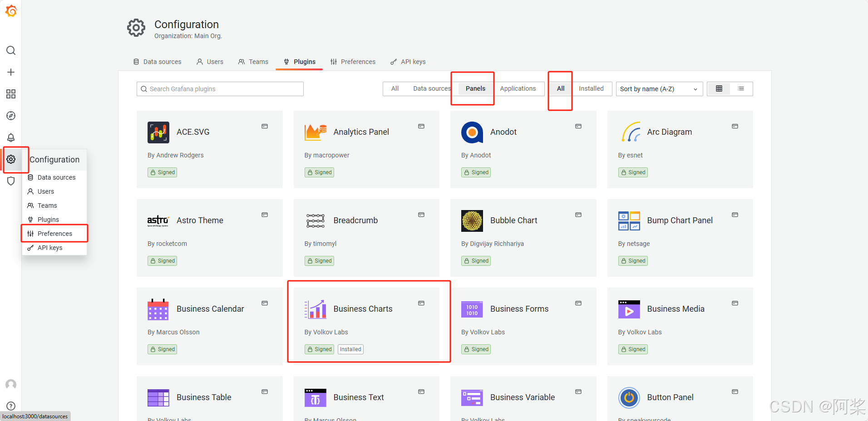Open the API keys tab

click(407, 62)
